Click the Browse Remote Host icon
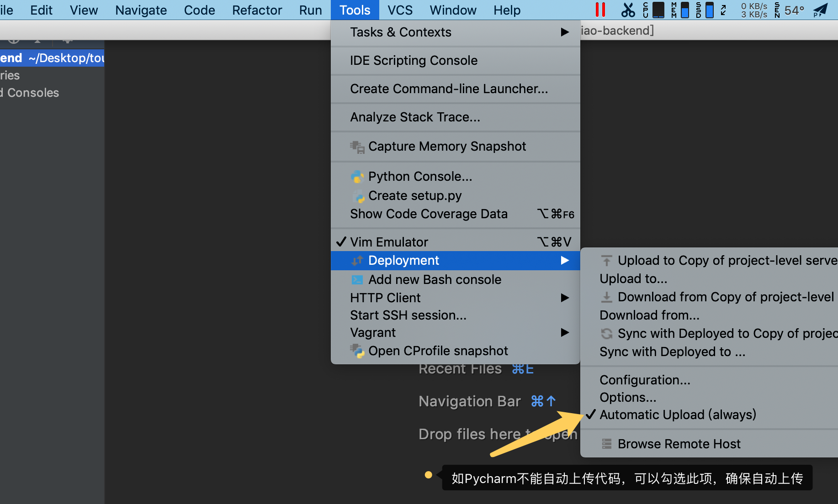Screen dimensions: 838x504 (x=606, y=444)
